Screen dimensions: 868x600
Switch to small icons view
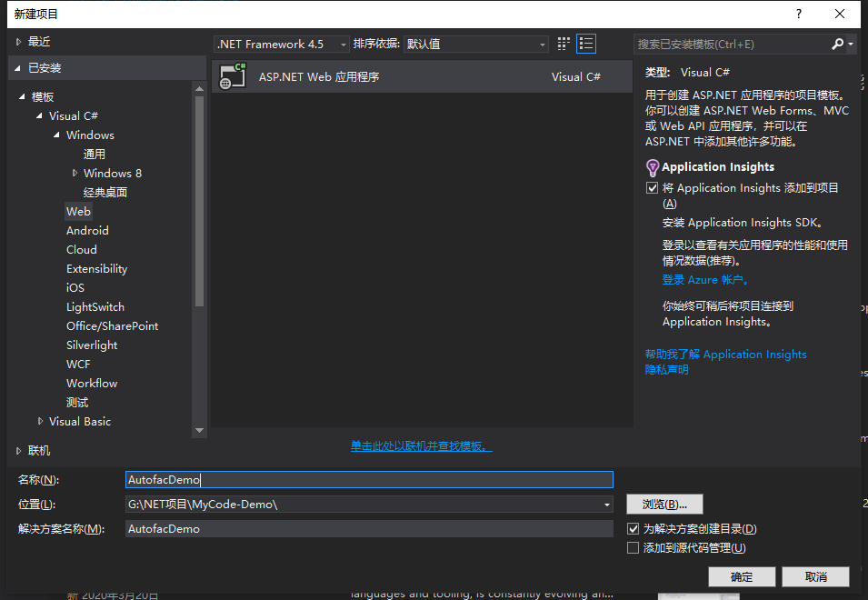tap(564, 44)
